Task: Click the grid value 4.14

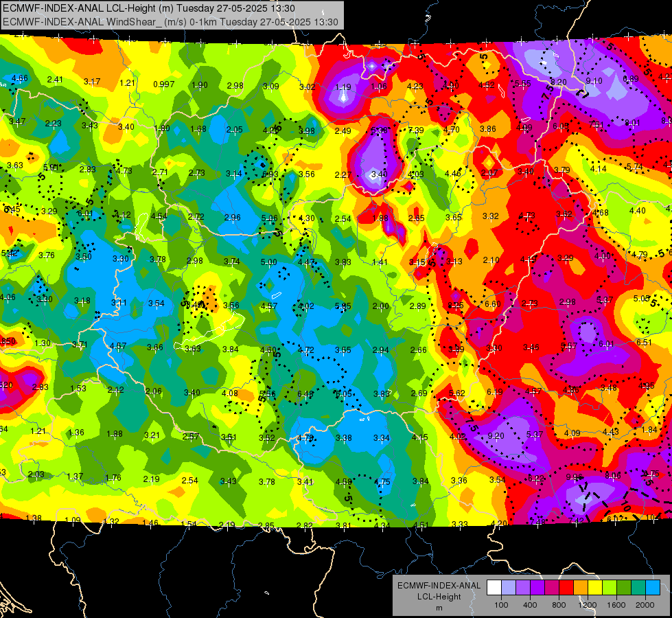Action: [x=599, y=168]
